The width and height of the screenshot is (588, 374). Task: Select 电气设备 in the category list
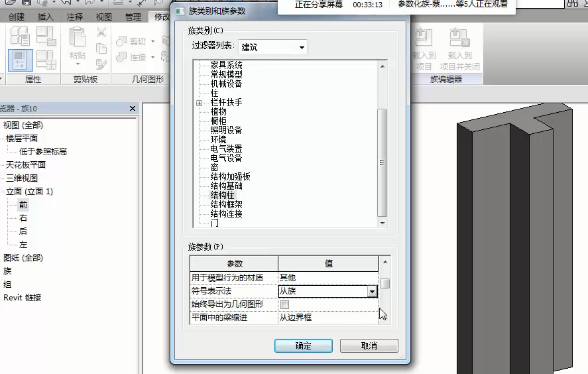pos(226,158)
